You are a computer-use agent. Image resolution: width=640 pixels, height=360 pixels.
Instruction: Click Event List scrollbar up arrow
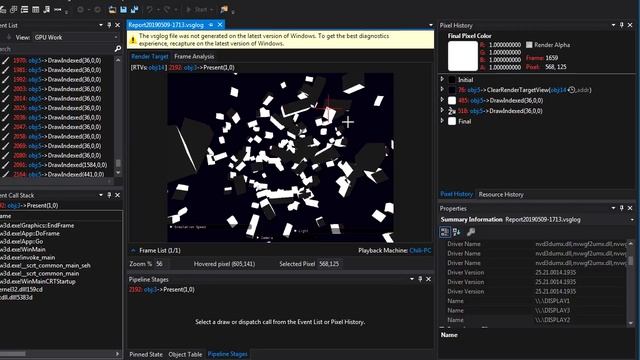pos(118,60)
